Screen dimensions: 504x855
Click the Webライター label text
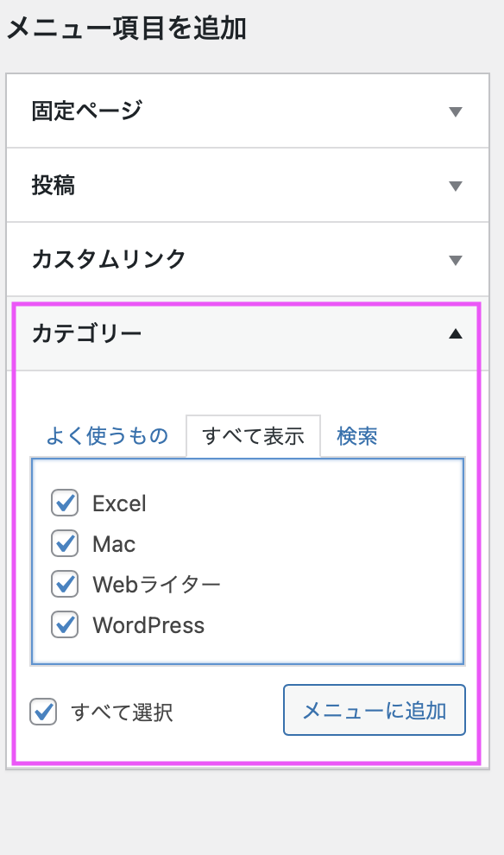156,585
